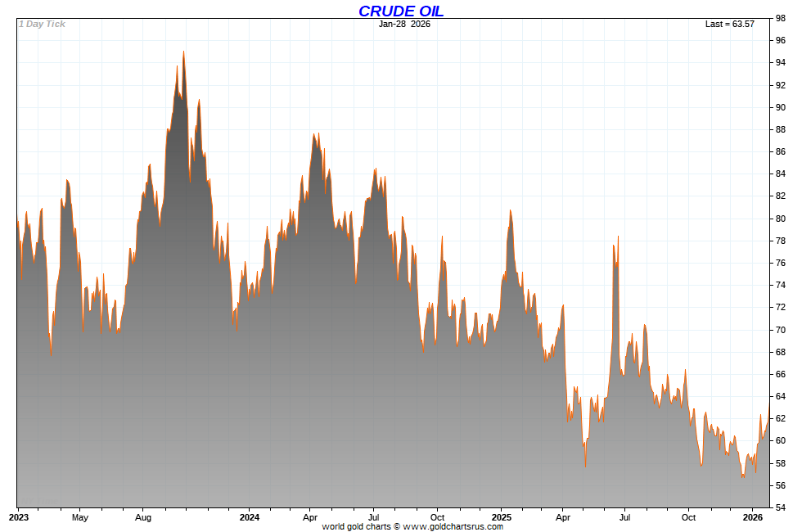Click the 96 price axis label
The image size is (802, 532).
781,40
